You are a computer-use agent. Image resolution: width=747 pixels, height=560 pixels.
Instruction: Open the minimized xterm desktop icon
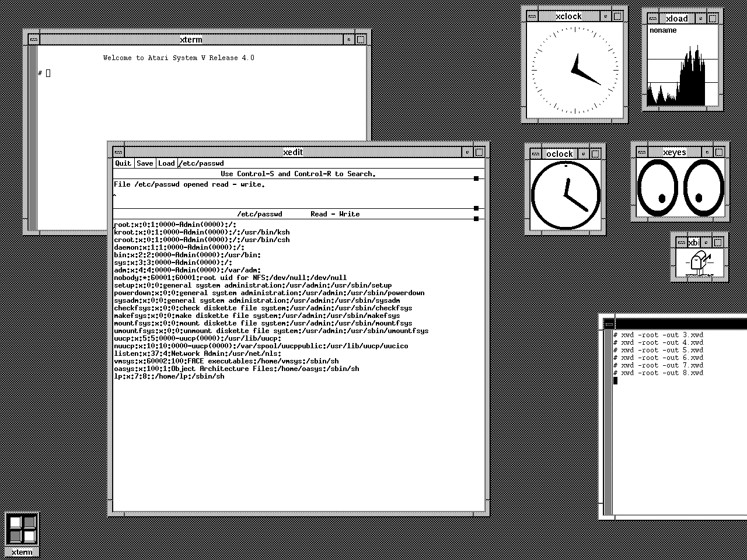click(x=22, y=528)
